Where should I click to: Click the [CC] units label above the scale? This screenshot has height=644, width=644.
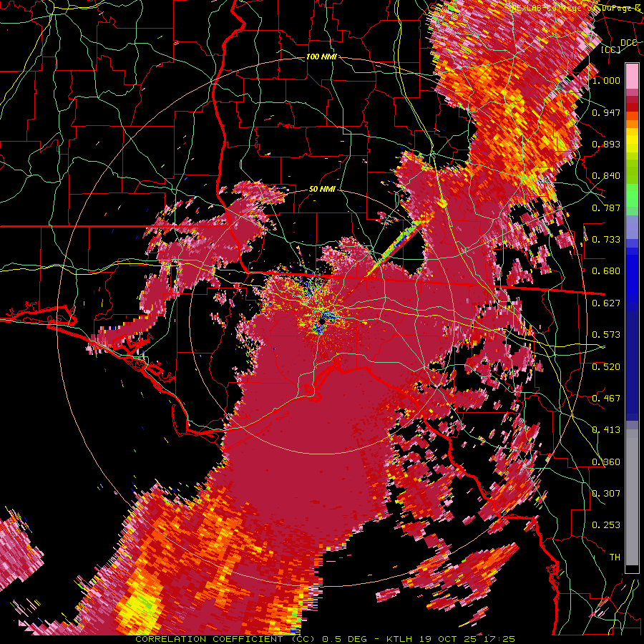(611, 50)
